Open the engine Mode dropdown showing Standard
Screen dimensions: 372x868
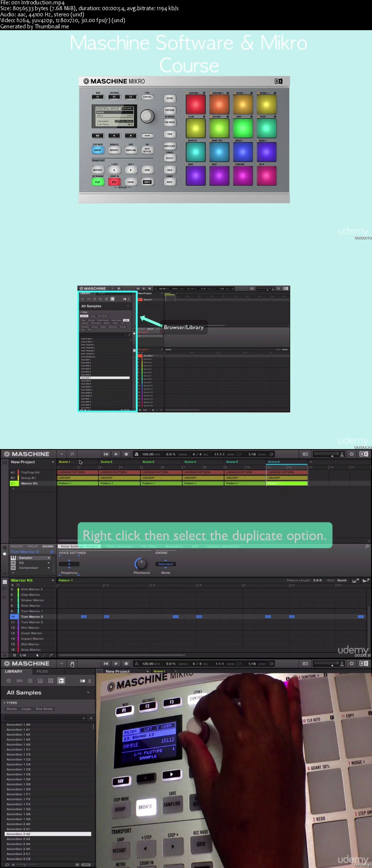point(166,564)
